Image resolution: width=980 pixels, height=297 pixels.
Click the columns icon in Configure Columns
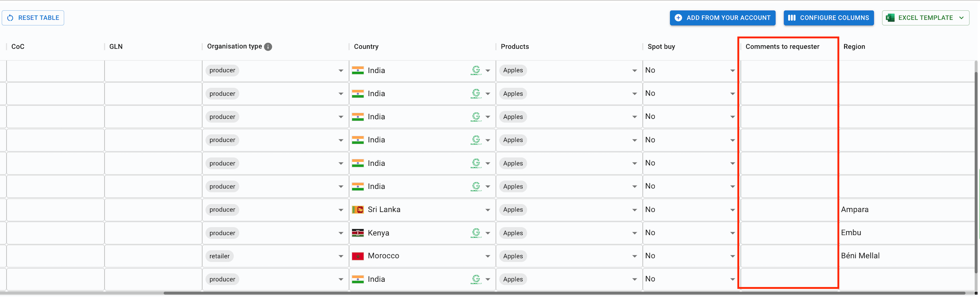click(x=791, y=18)
